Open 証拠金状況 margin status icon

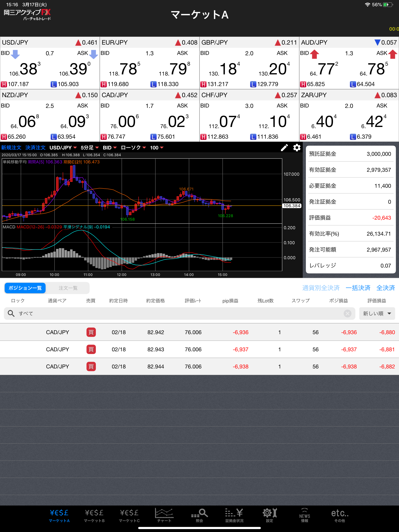[234, 515]
